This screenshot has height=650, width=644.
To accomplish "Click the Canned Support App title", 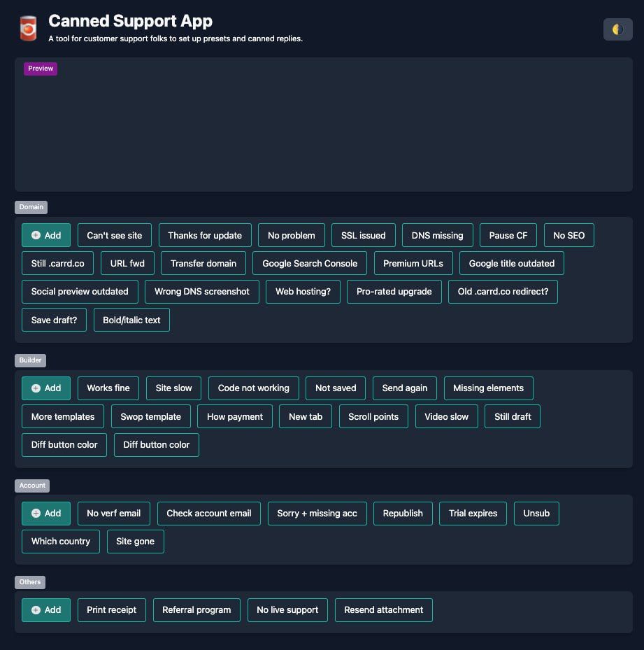I will point(130,21).
